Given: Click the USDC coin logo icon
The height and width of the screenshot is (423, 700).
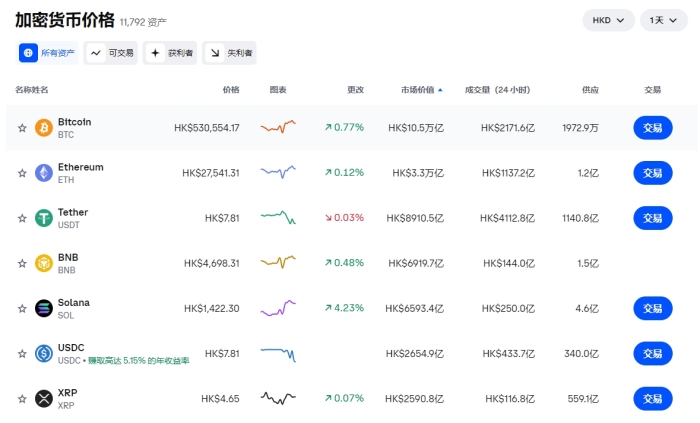Looking at the screenshot, I should (x=43, y=353).
